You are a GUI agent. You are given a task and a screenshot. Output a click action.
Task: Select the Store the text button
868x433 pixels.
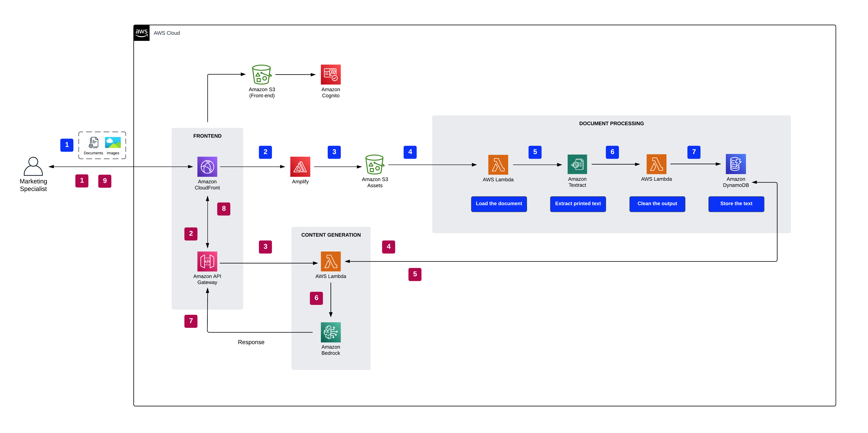click(x=736, y=204)
